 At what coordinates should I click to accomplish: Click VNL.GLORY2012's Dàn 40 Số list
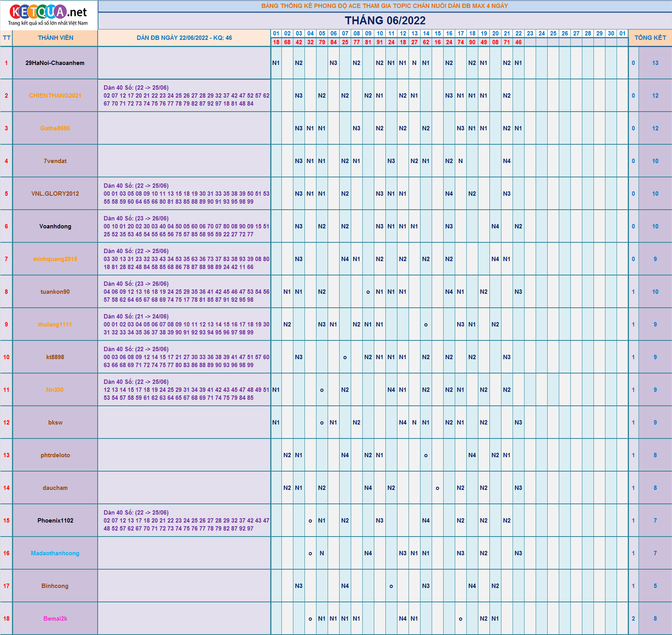tap(187, 194)
